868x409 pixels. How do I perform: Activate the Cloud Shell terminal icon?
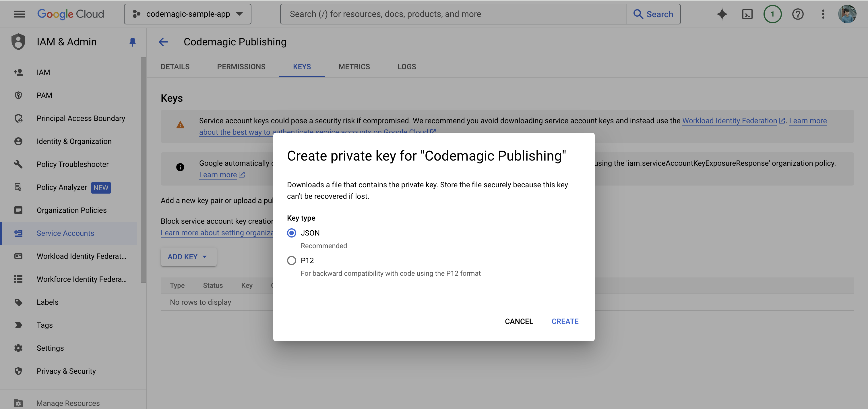[747, 14]
